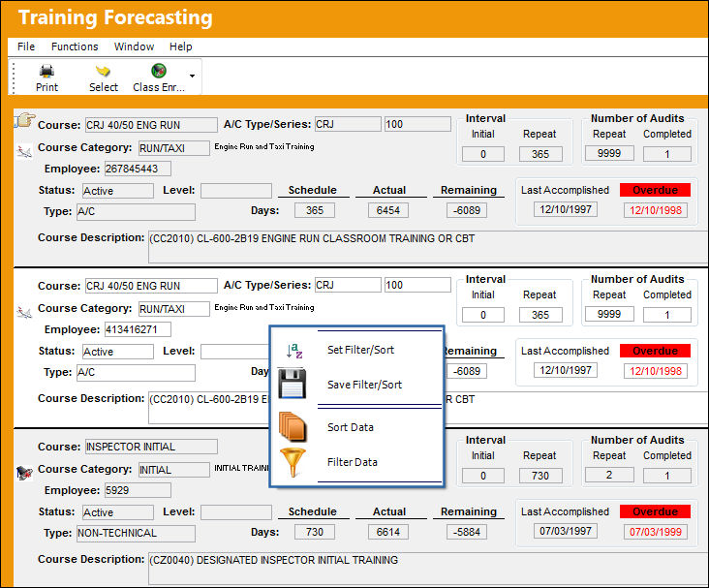Open the Functions menu
Screen dimensions: 709x588
coord(75,46)
